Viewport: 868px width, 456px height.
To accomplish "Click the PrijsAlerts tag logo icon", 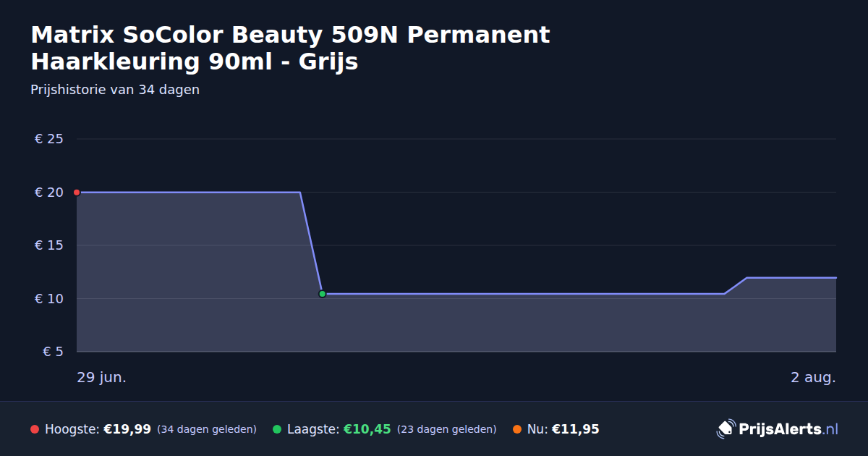I will click(726, 429).
